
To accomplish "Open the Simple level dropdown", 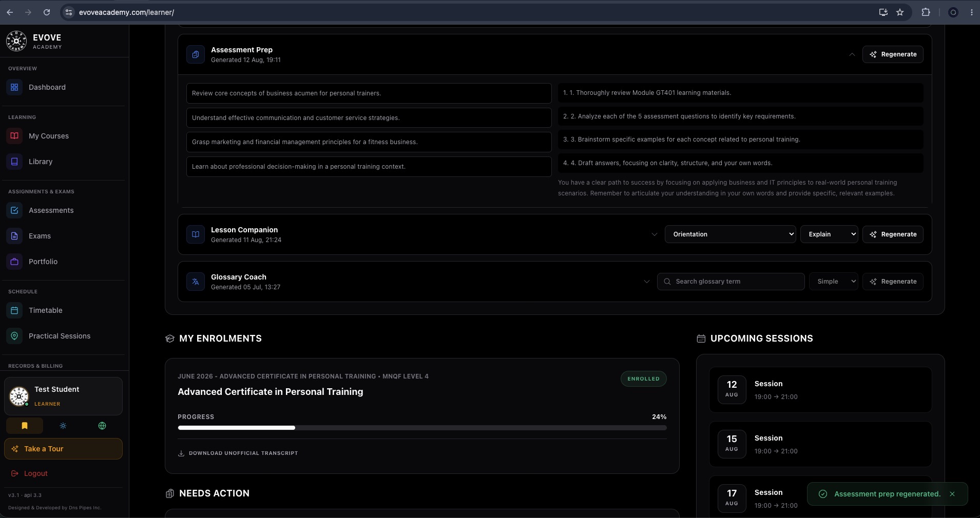I will tap(834, 282).
